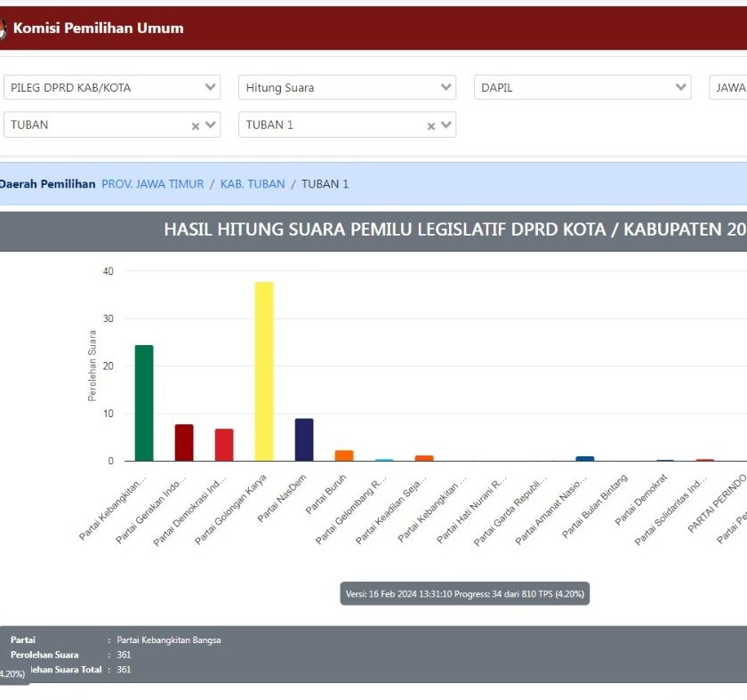
Task: Click the KPU logo in header
Action: click(3, 28)
